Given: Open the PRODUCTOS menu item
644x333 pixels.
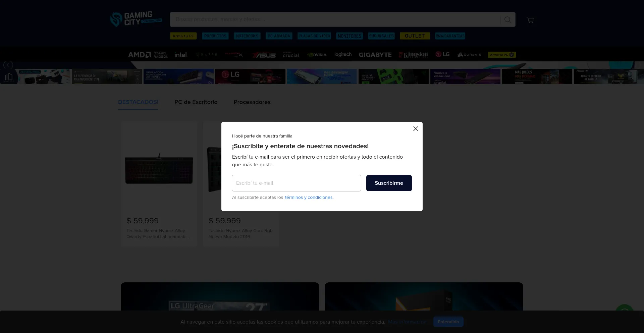Looking at the screenshot, I should pyautogui.click(x=215, y=36).
